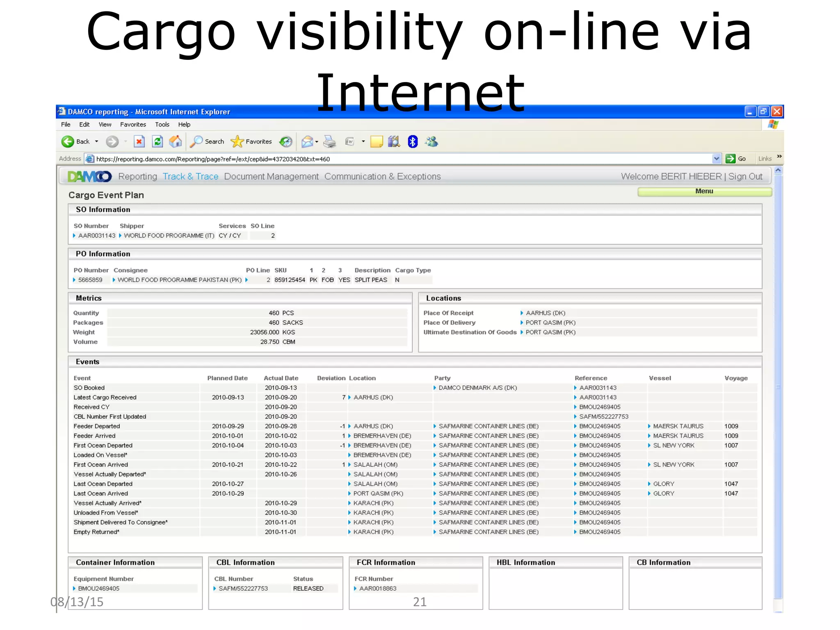Image resolution: width=840 pixels, height=630 pixels.
Task: Expand arrow next to WORLD FOOD PROGRAMME (IT)
Action: (120, 235)
